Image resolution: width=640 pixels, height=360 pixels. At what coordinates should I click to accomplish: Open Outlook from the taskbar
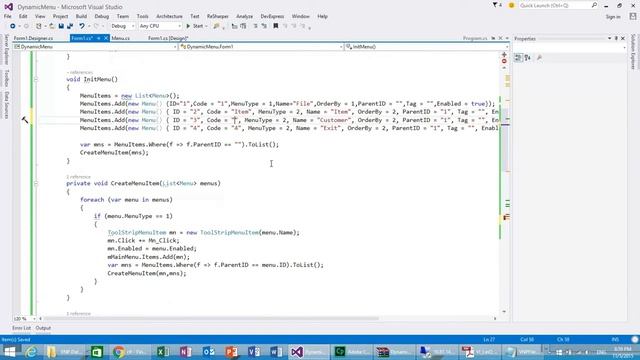[x=209, y=352]
